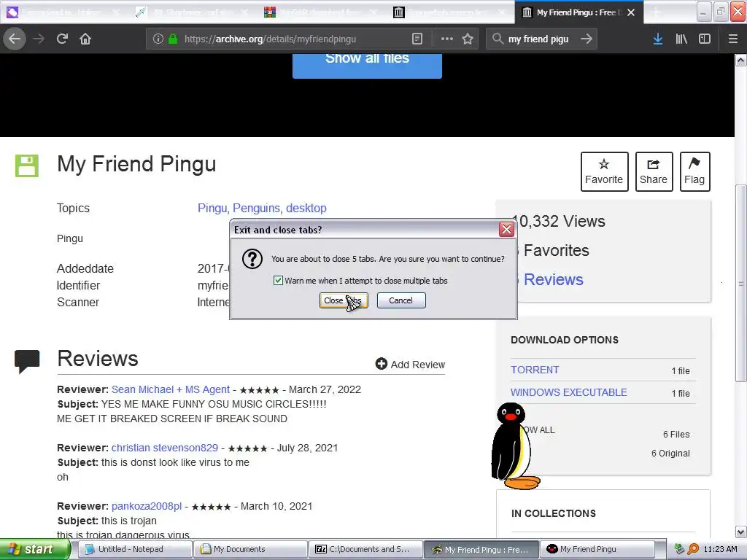
Task: Open the Pingu topic link
Action: click(212, 208)
